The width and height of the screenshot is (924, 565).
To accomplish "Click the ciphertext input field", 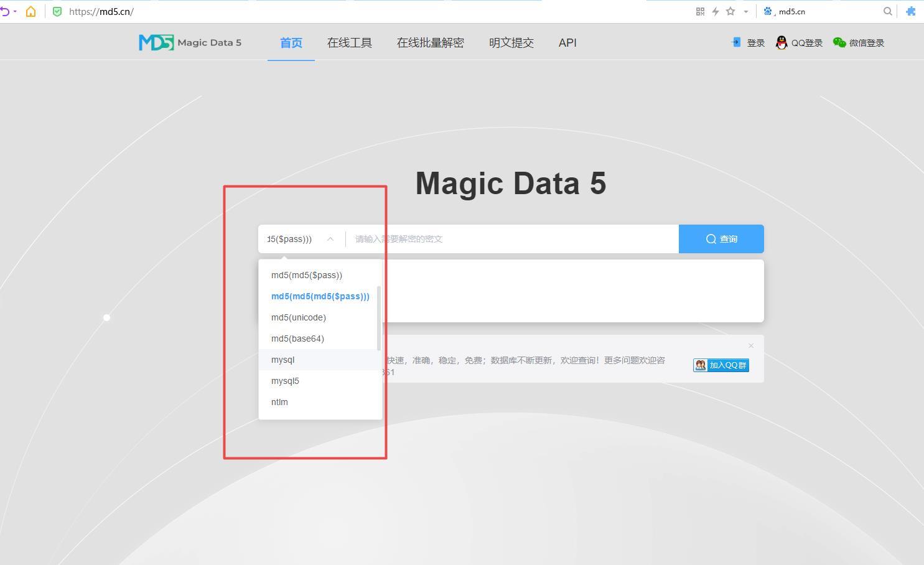I will (510, 238).
